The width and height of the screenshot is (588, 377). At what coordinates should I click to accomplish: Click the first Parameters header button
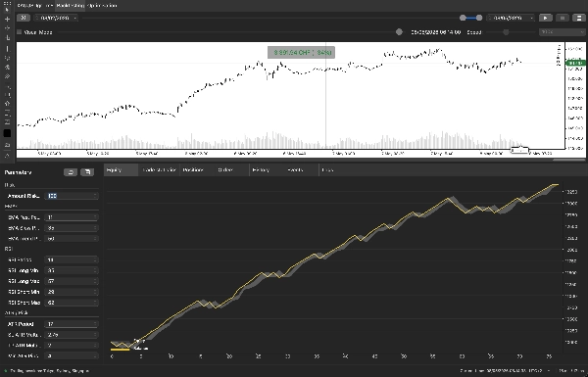tap(71, 172)
